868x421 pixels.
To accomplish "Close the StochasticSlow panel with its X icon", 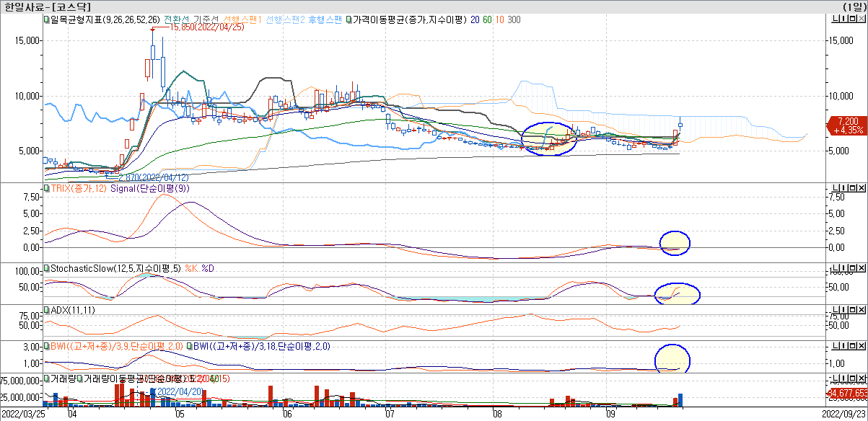I will coord(861,268).
